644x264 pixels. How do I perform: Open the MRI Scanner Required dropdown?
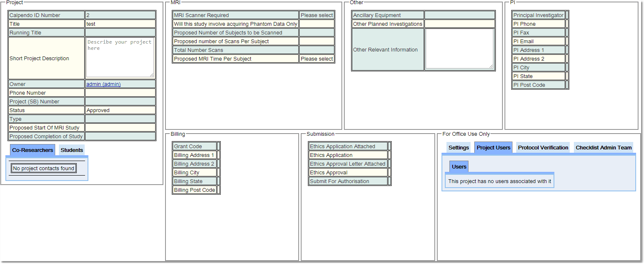click(317, 15)
